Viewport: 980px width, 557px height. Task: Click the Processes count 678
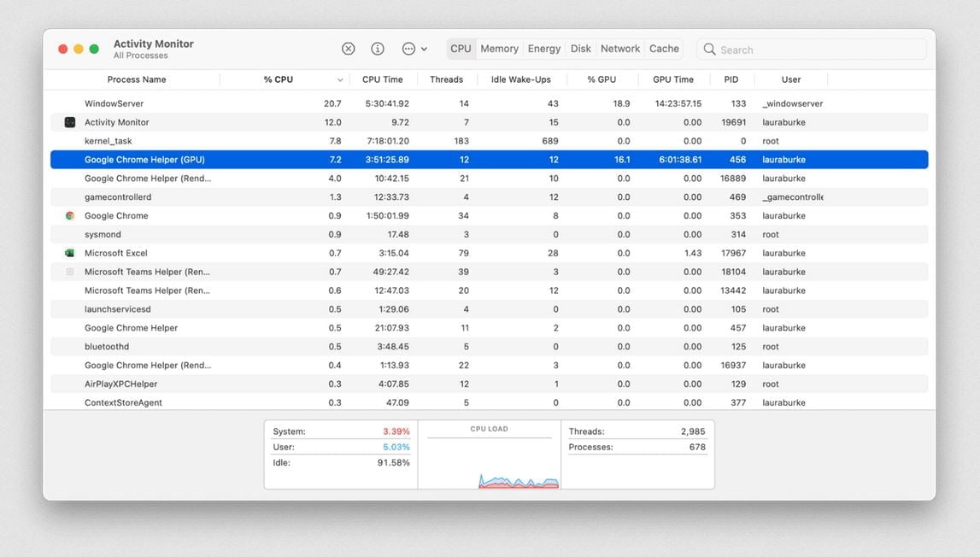click(x=697, y=447)
